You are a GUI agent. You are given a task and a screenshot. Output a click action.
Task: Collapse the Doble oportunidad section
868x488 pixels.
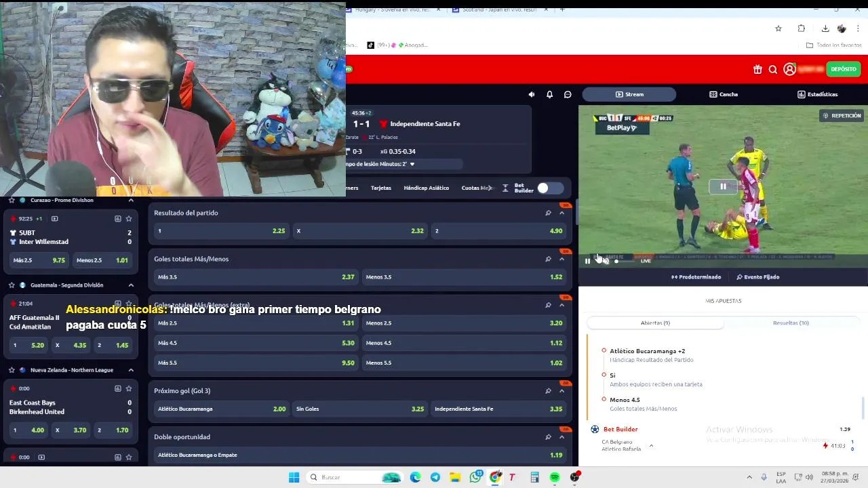point(561,437)
